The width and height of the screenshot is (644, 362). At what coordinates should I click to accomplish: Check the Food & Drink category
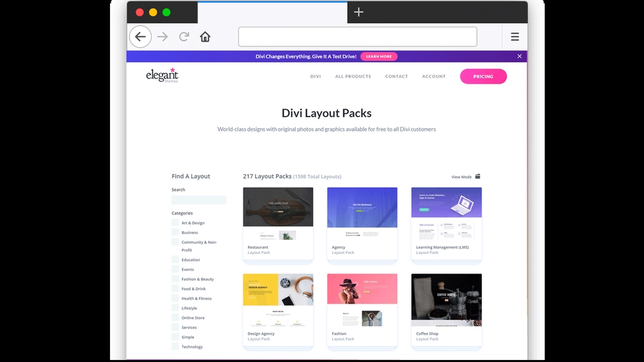tap(175, 288)
